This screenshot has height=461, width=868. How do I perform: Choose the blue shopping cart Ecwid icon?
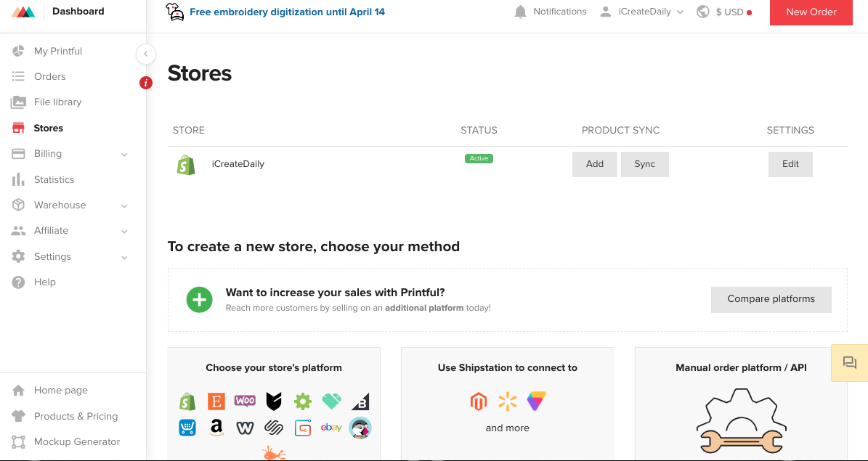187,428
